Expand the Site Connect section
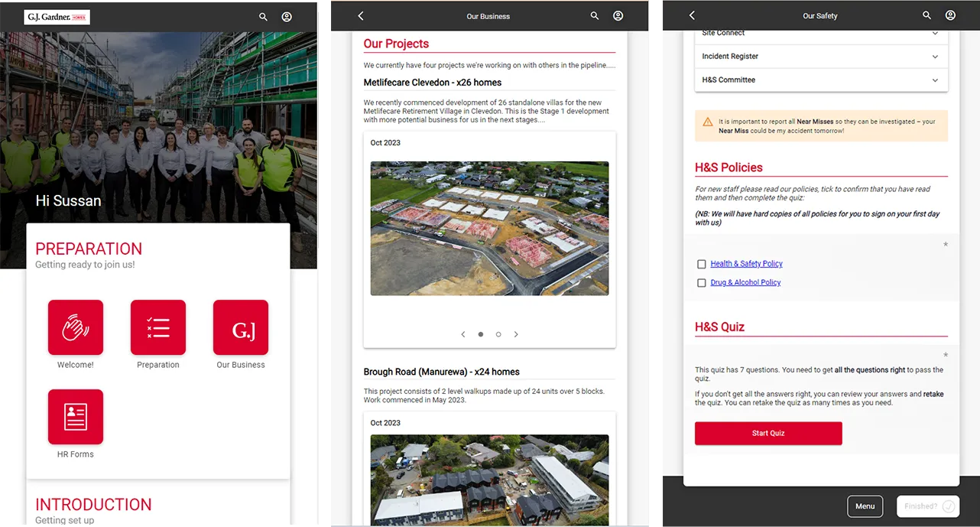 point(821,33)
